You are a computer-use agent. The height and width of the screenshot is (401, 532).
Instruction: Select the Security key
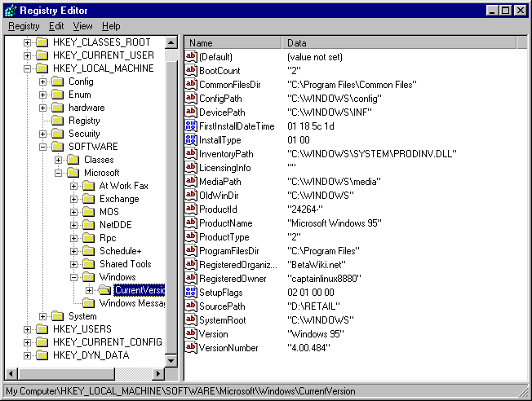pos(84,134)
